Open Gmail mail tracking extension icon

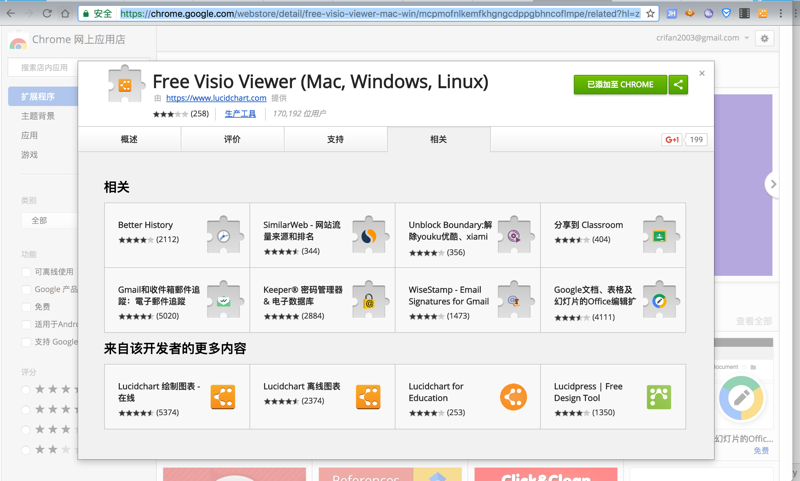click(223, 300)
